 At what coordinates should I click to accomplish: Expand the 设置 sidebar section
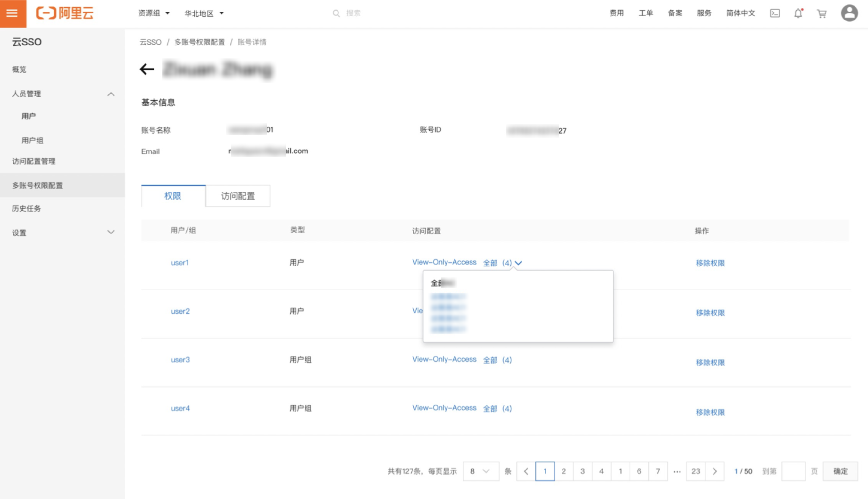111,232
